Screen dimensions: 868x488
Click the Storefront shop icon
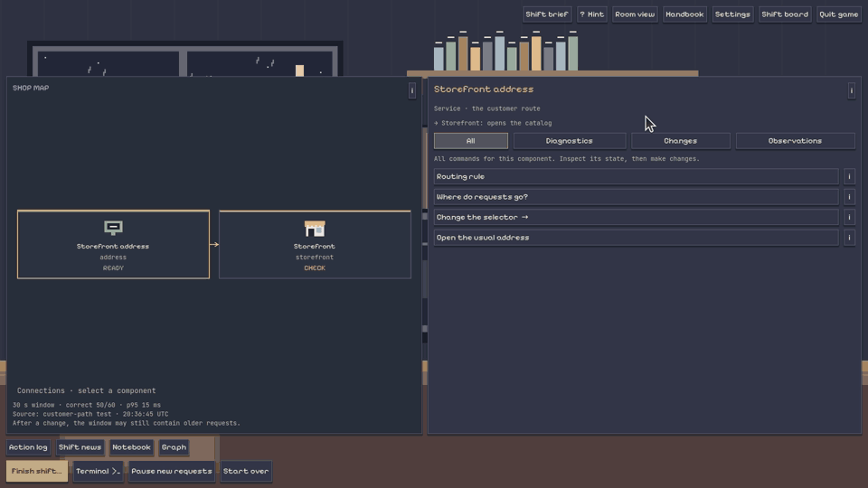(315, 228)
